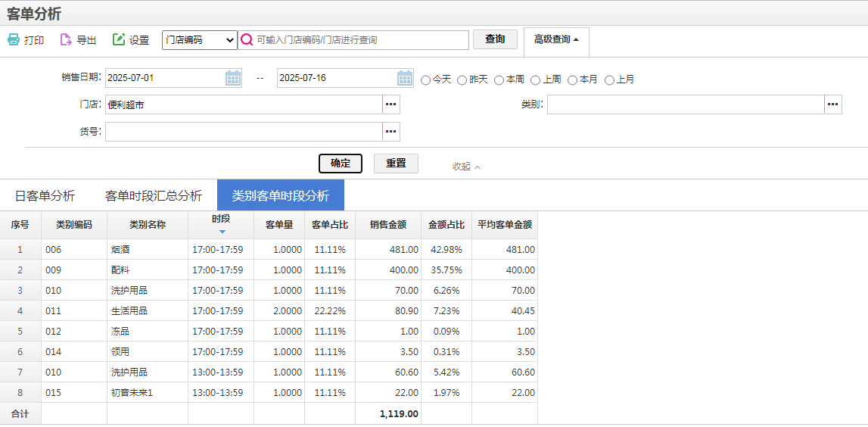Click the 客单占比 column header
The height and width of the screenshot is (427, 868).
[330, 225]
